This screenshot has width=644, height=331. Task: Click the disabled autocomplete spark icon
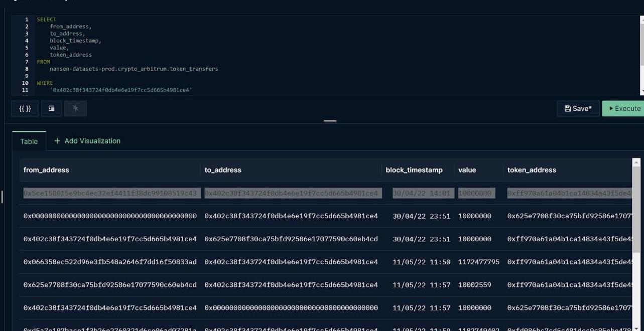click(x=75, y=108)
